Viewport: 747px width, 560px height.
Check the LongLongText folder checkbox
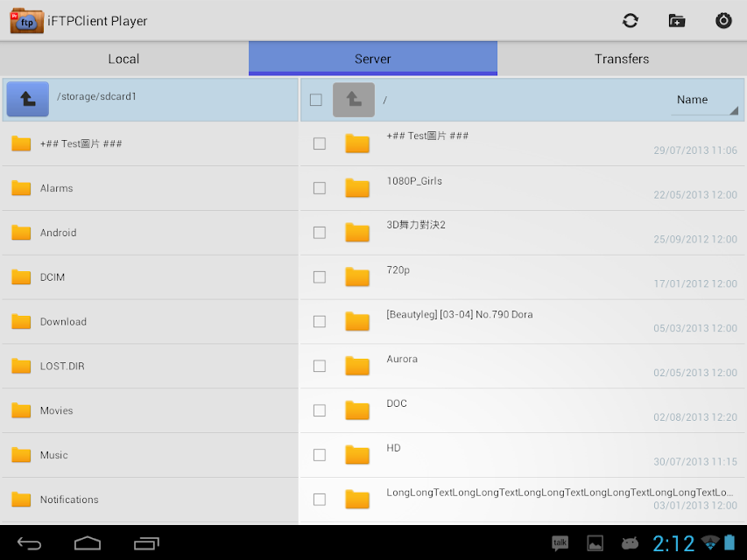click(x=320, y=499)
